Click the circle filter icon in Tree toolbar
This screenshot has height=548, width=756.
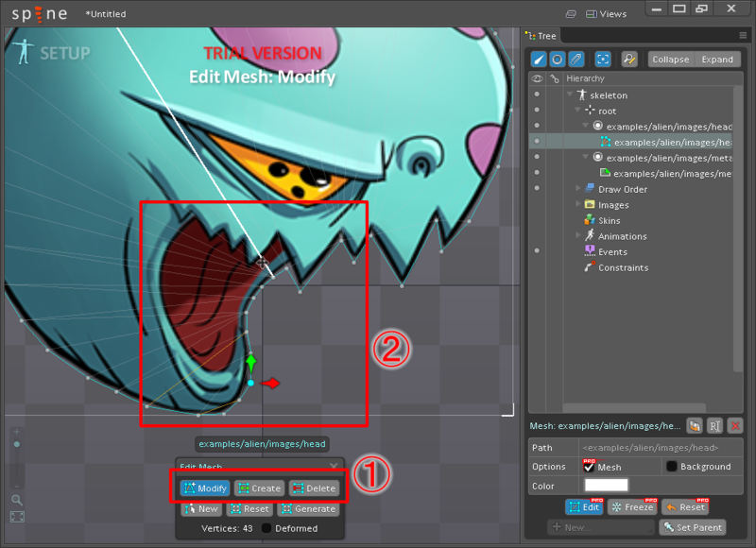coord(557,60)
